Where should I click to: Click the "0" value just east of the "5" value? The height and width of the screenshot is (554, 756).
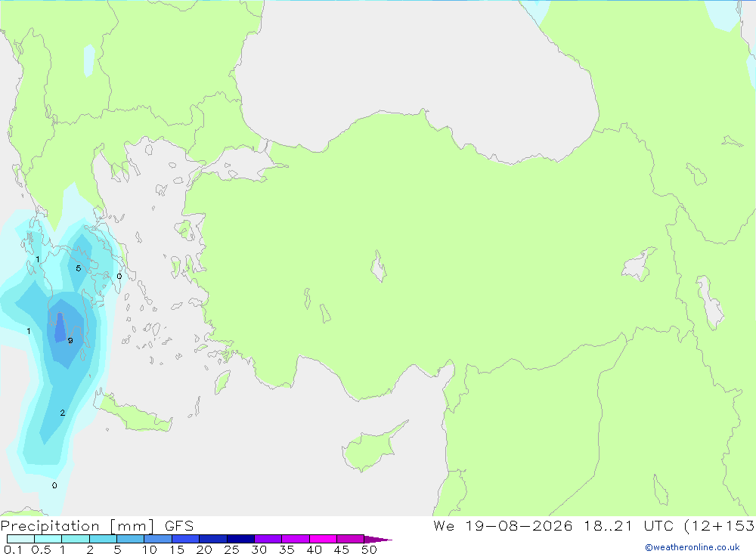coord(119,277)
